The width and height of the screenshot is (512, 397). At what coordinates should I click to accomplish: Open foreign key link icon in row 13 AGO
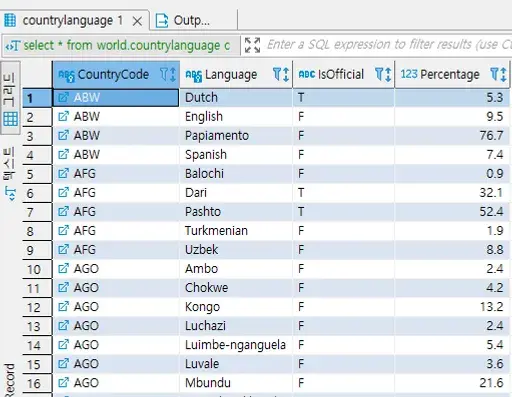click(x=63, y=325)
